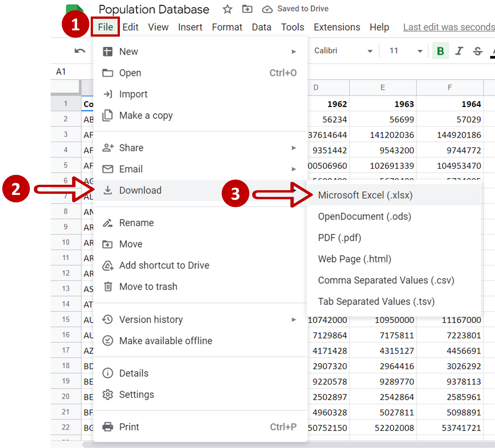Image resolution: width=495 pixels, height=448 pixels.
Task: Open the Data menu
Action: (x=262, y=27)
